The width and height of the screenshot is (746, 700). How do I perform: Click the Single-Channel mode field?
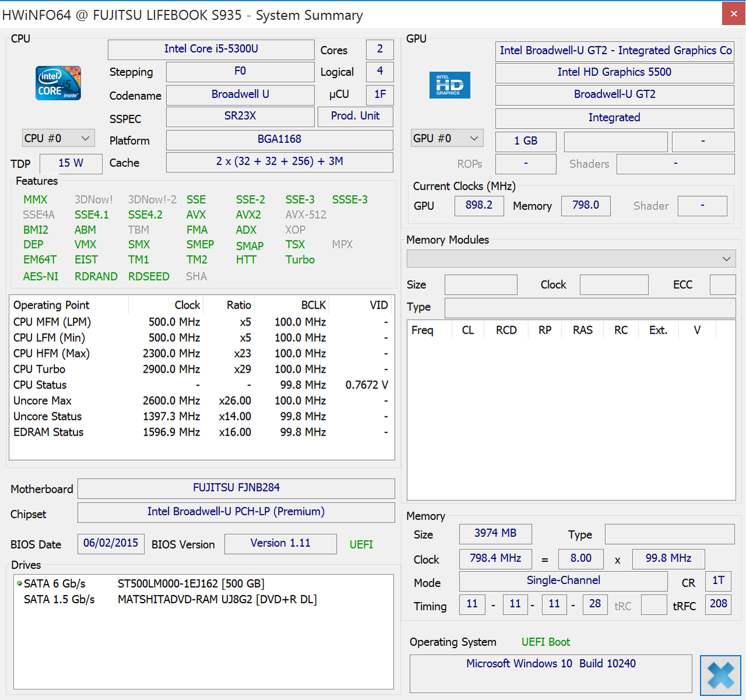(563, 581)
